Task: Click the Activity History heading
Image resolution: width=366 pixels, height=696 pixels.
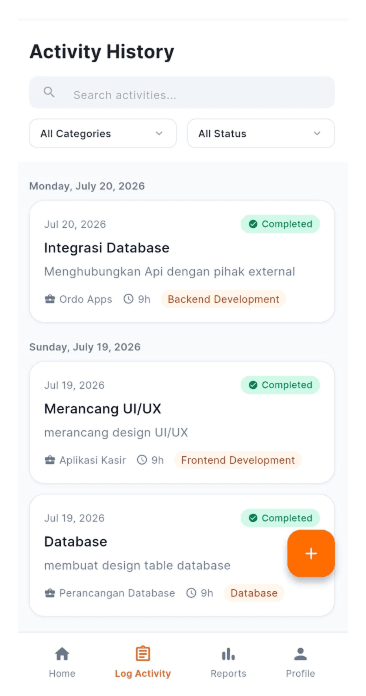Action: tap(102, 52)
